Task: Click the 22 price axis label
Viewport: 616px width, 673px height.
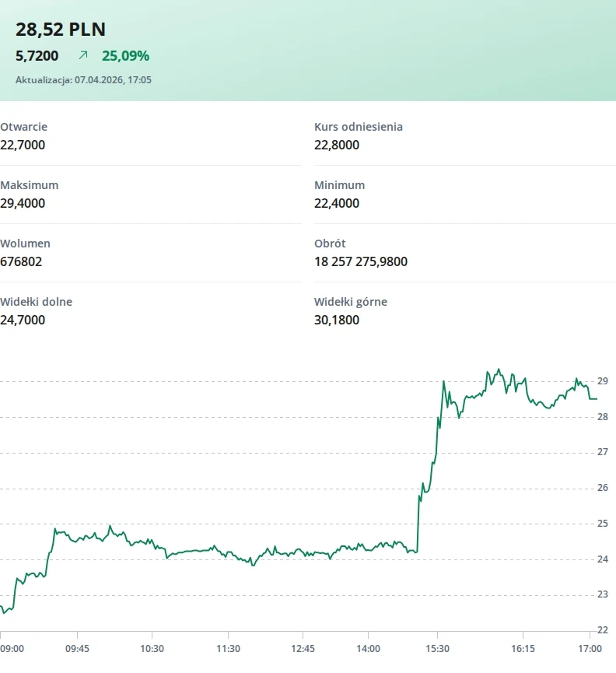Action: pyautogui.click(x=602, y=630)
